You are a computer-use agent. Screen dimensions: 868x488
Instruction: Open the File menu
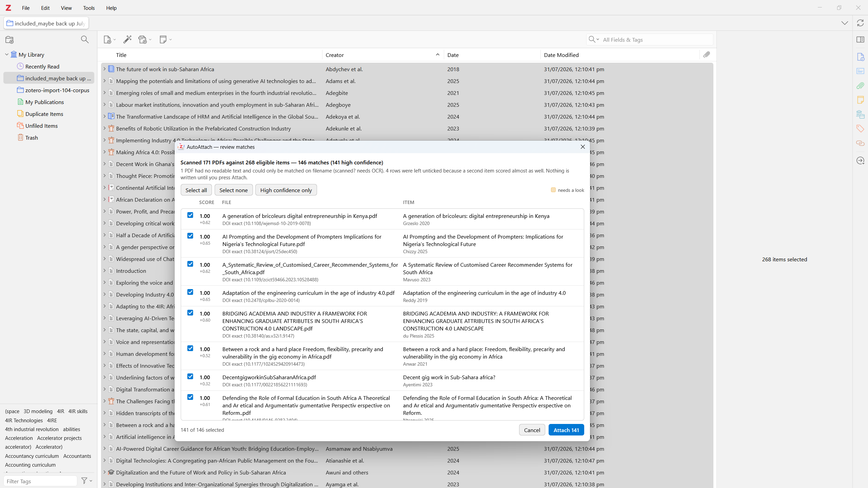(26, 8)
